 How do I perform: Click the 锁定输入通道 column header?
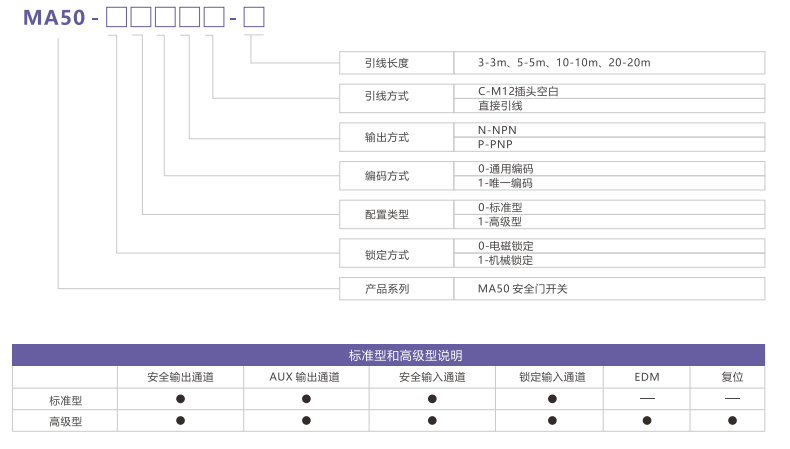tap(549, 377)
